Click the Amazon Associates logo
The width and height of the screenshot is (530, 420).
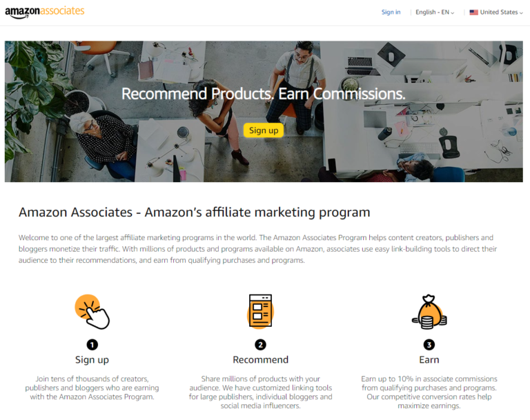click(x=45, y=12)
